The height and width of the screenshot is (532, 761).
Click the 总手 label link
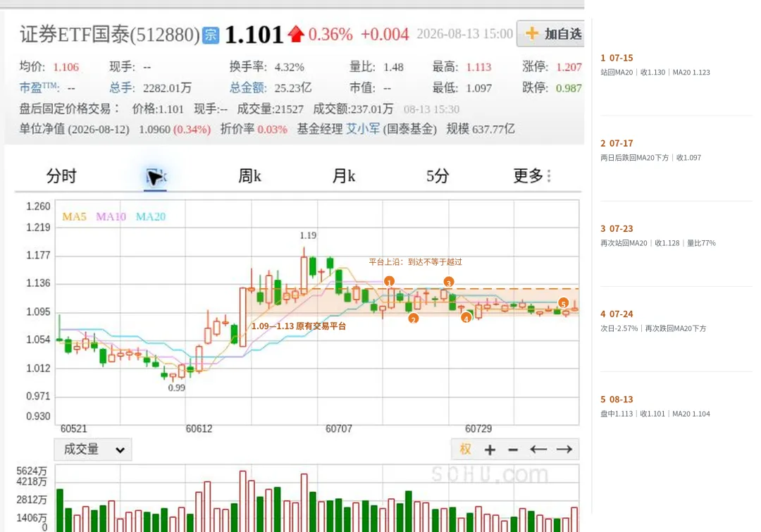click(x=122, y=88)
